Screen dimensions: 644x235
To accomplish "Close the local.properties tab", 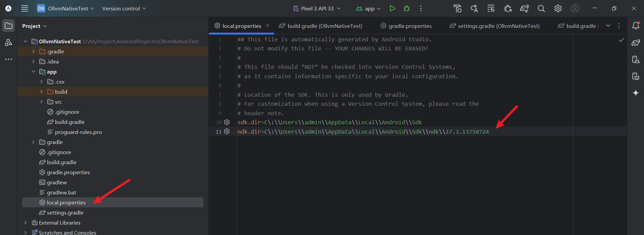I will 268,26.
